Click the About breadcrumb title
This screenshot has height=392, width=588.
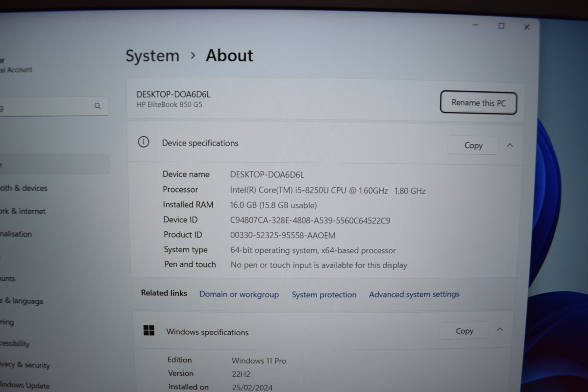point(229,55)
